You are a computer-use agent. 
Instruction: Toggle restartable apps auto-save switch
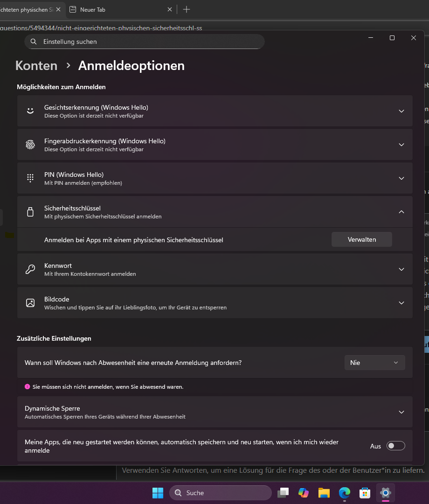(395, 446)
